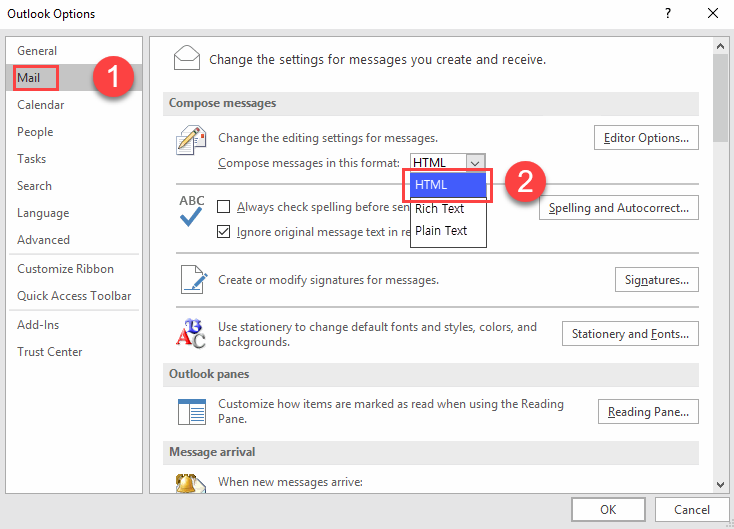Confirm settings with the OK button
The height and width of the screenshot is (529, 734).
click(608, 509)
